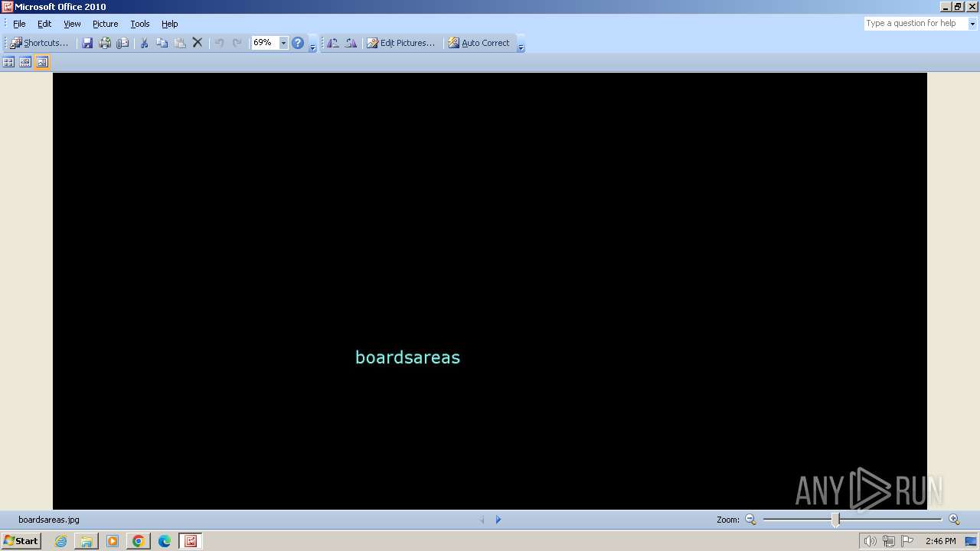The height and width of the screenshot is (551, 980).
Task: Click the zoom in magnifier icon
Action: point(954,520)
